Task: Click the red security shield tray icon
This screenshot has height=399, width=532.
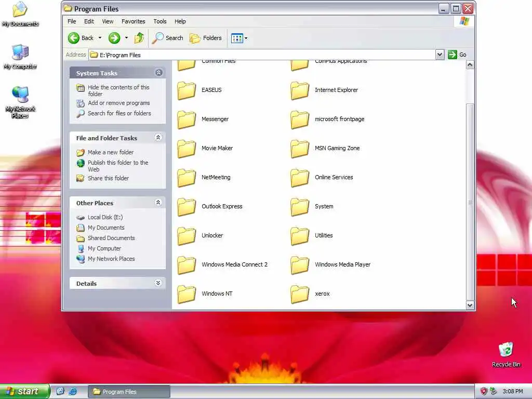Action: coord(484,391)
